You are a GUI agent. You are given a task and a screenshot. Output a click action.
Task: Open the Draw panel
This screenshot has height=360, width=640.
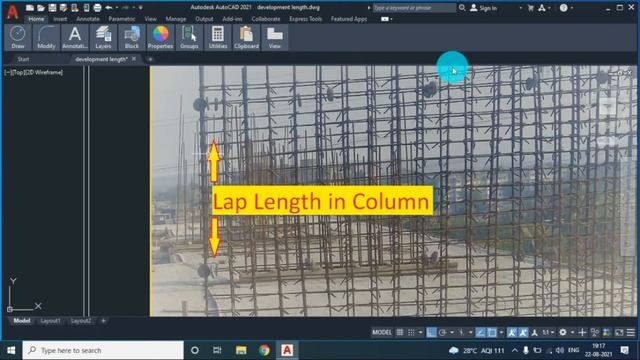click(18, 37)
